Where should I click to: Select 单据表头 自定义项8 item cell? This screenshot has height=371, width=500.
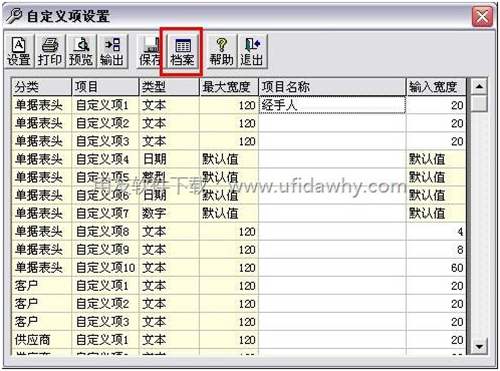105,231
